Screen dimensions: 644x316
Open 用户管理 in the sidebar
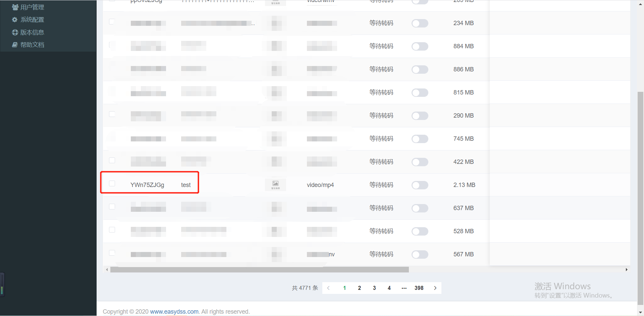pos(32,7)
